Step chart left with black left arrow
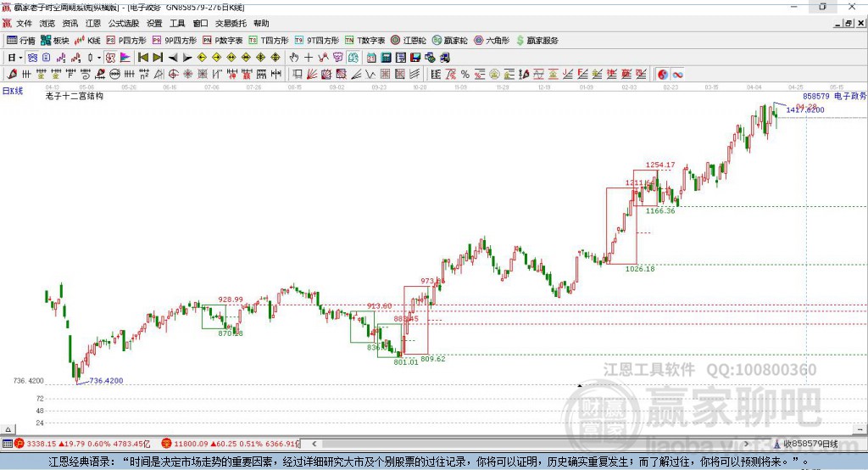The width and height of the screenshot is (868, 470). tap(173, 58)
